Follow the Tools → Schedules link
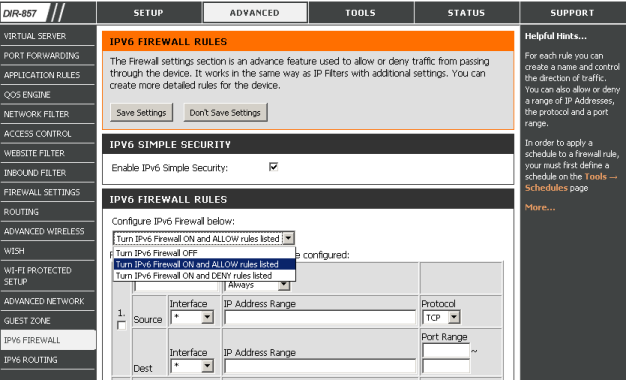 coord(571,182)
